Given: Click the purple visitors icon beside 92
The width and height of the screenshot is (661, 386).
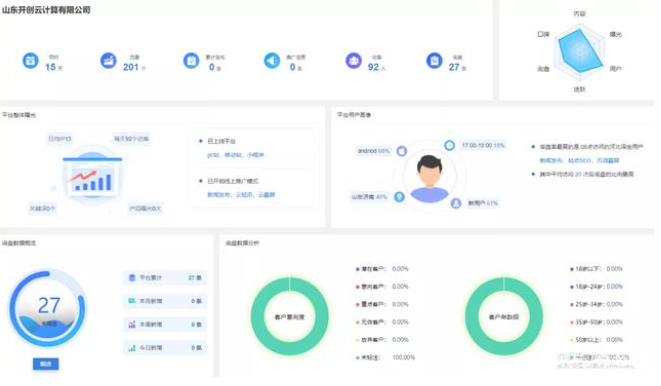Looking at the screenshot, I should pos(353,61).
